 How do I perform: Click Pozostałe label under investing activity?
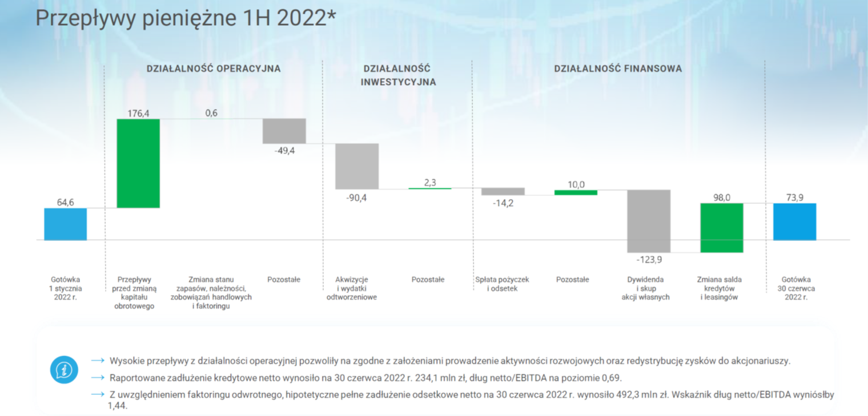tap(428, 280)
